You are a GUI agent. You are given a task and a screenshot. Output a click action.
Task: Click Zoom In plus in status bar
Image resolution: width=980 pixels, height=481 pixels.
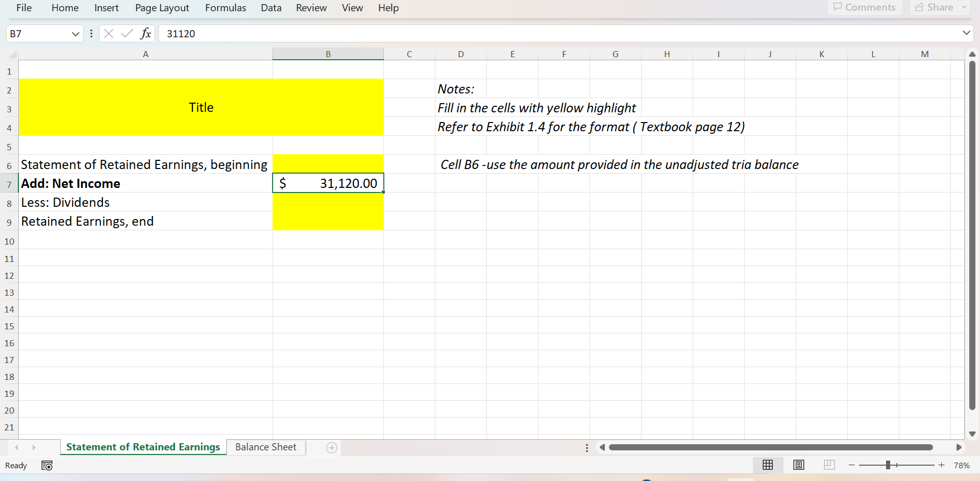click(941, 465)
